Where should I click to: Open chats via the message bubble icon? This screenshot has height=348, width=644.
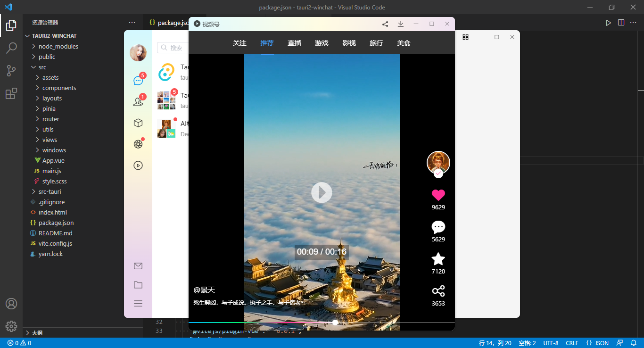[x=138, y=80]
